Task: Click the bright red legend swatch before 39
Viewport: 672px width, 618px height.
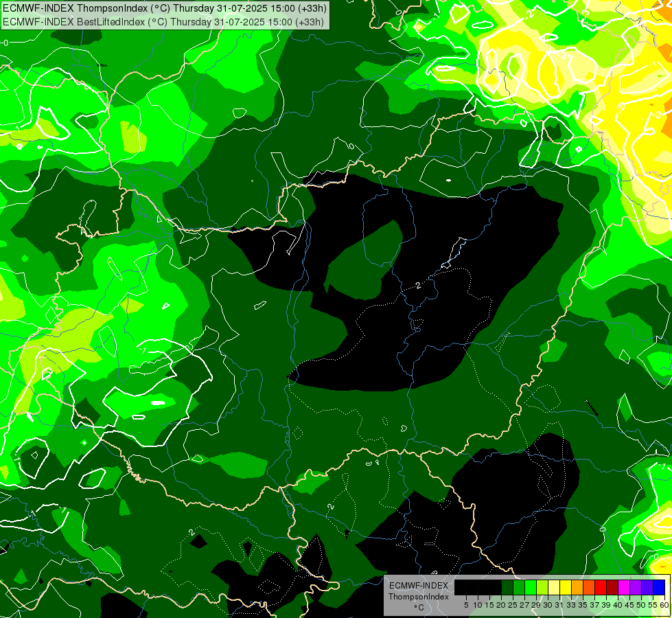Action: (x=601, y=587)
